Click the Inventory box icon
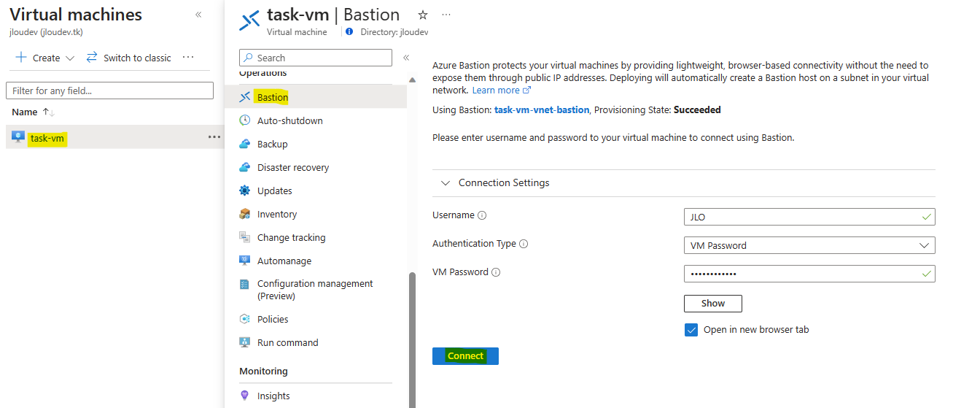 (x=245, y=214)
